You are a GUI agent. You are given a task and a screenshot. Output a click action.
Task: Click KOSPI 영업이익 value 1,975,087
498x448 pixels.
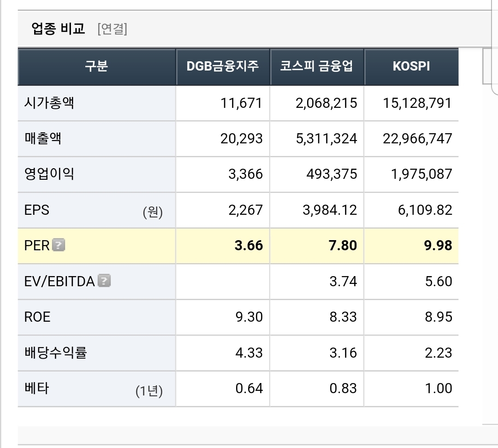tap(421, 174)
